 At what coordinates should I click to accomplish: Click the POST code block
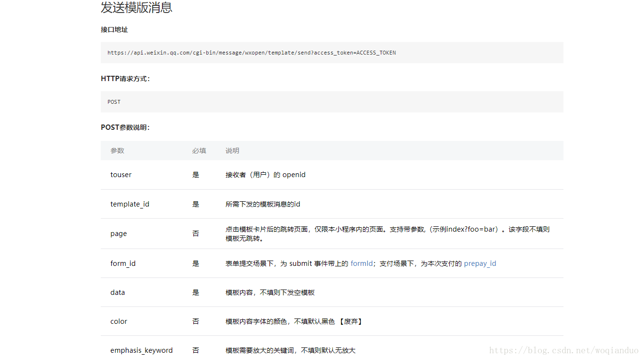[332, 102]
